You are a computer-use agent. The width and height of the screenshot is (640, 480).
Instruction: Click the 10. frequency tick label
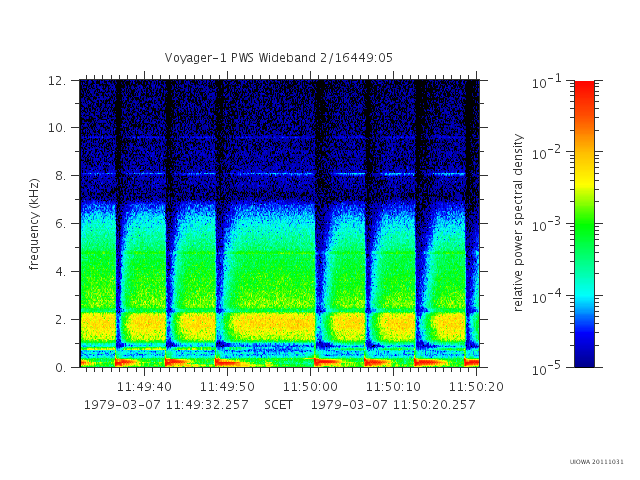[57, 128]
